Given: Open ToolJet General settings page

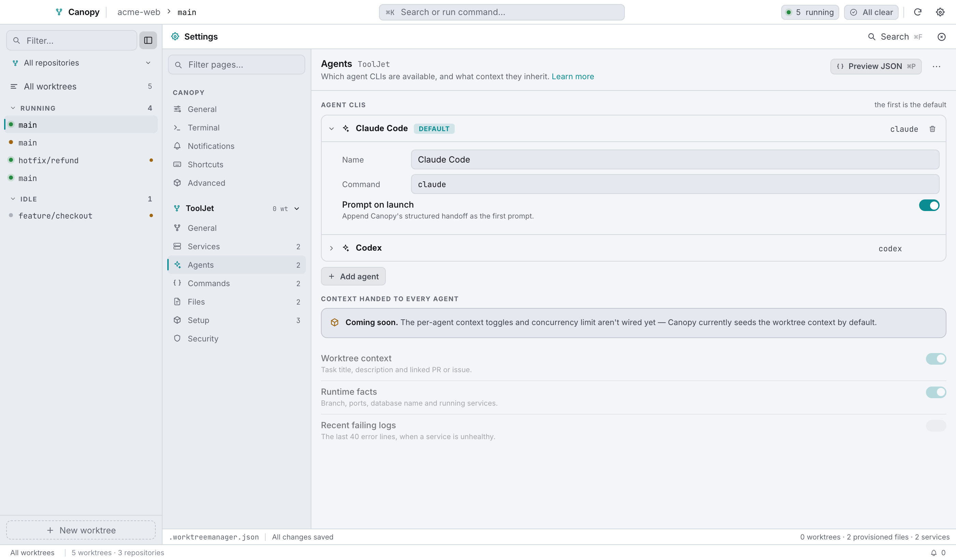Looking at the screenshot, I should coord(237,228).
